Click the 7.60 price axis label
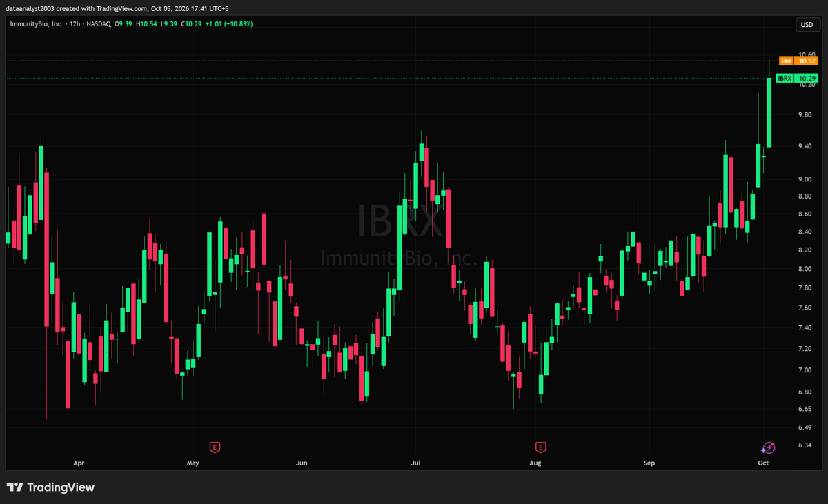 pos(805,308)
